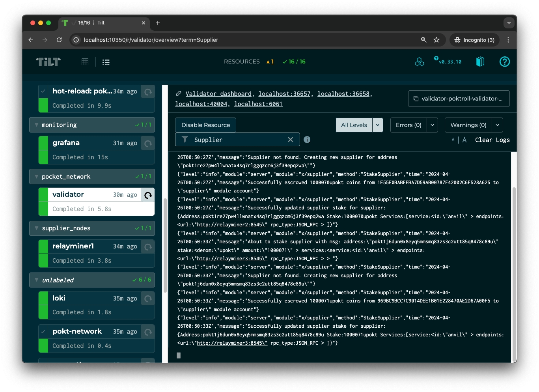Click Clear Logs

pyautogui.click(x=492, y=140)
